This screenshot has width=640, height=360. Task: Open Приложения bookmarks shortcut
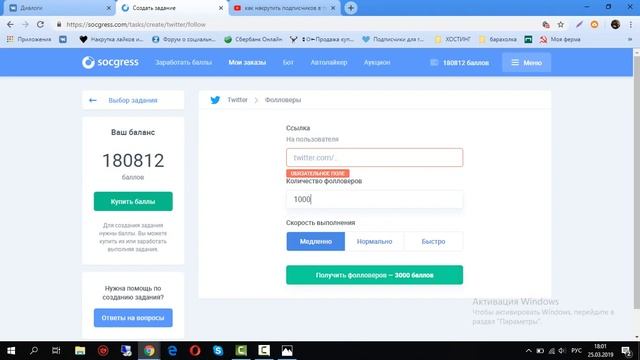(x=29, y=39)
